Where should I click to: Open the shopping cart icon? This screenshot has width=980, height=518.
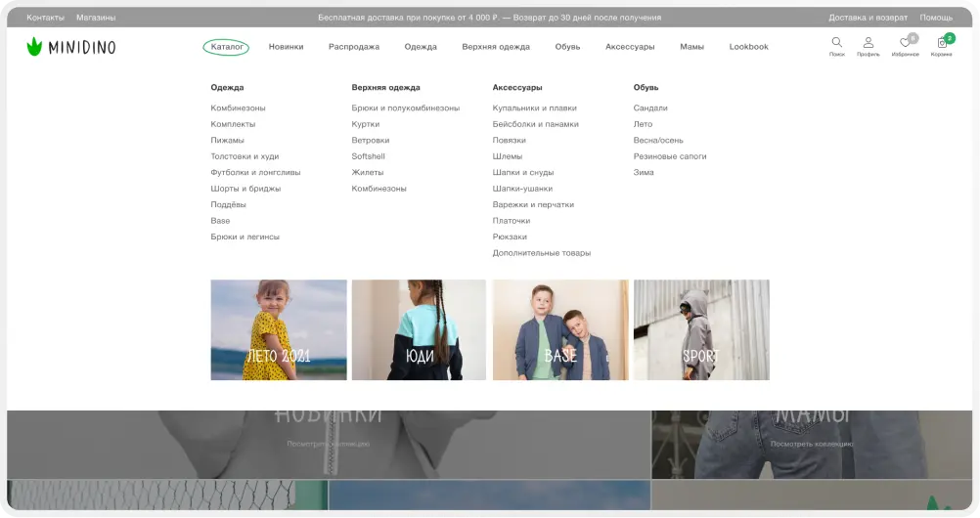click(x=942, y=44)
